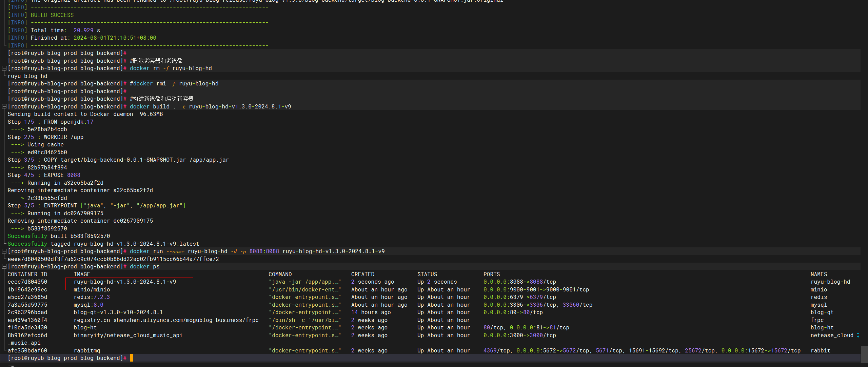
Task: Click ports '0.0.0.0:9000-9001->9000-9001/tcp'
Action: pos(536,289)
